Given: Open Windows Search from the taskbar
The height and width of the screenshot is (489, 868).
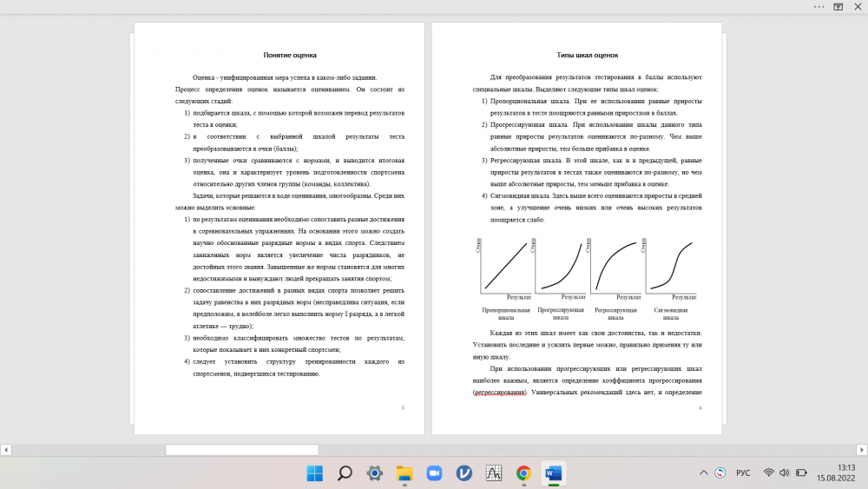Looking at the screenshot, I should pos(345,473).
